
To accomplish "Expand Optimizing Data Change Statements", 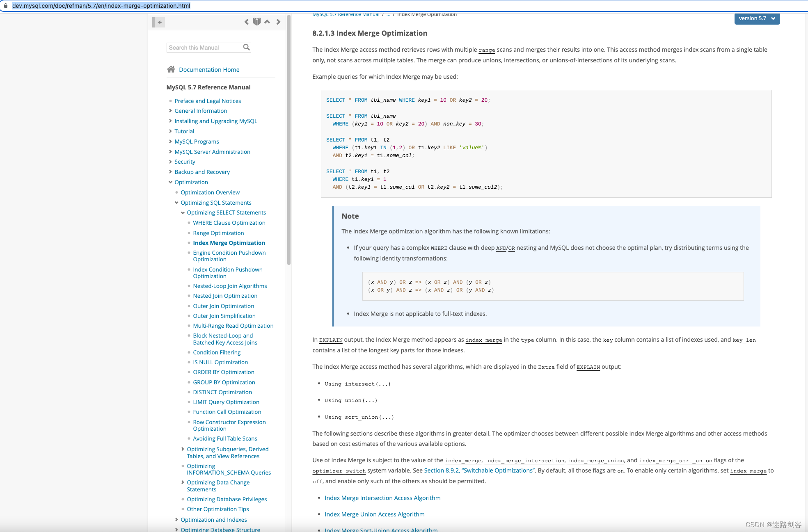I will [x=183, y=482].
